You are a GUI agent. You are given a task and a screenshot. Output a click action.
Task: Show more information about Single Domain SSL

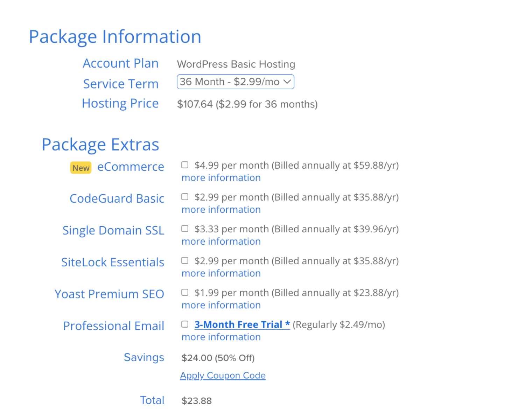pos(221,241)
